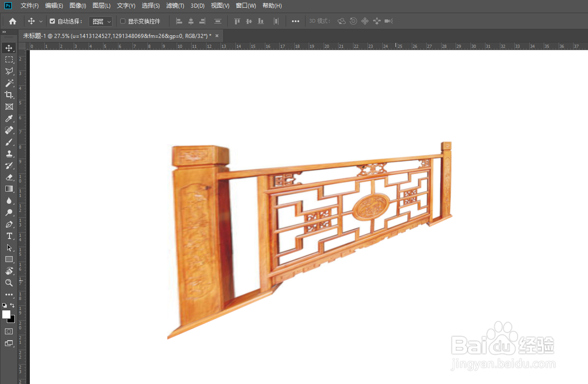The height and width of the screenshot is (384, 588).
Task: Click the 3D orbit camera icon
Action: (x=342, y=21)
